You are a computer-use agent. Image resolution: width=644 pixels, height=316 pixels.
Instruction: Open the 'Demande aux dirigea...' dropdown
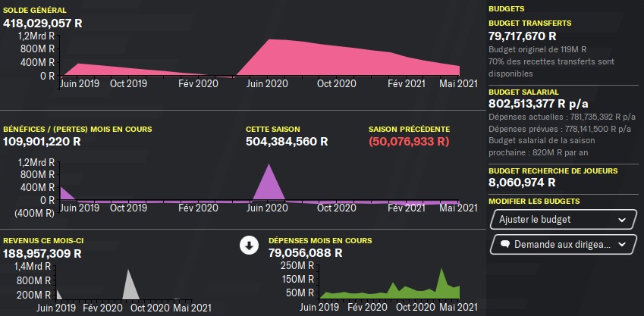562,245
